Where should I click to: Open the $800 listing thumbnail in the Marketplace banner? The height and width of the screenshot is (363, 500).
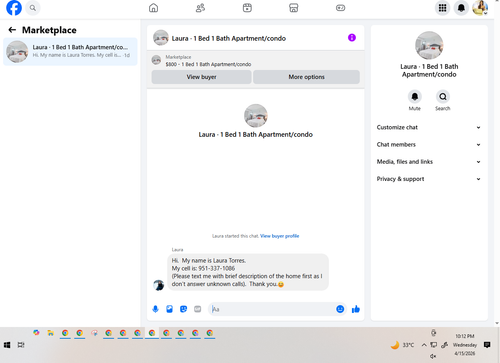coord(156,60)
